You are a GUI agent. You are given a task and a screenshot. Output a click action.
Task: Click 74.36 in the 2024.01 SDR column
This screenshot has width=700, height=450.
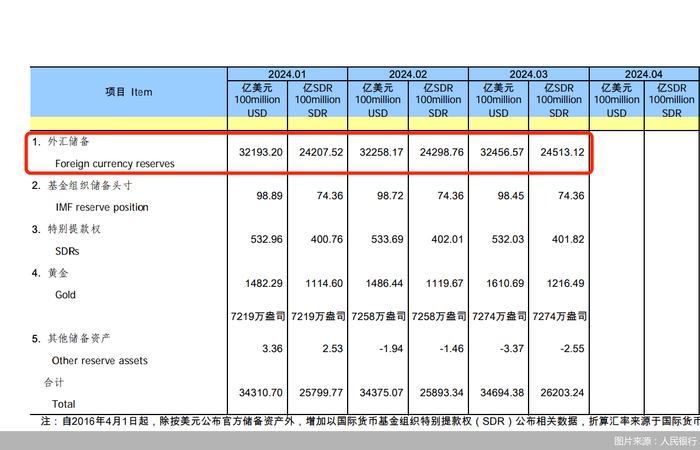[330, 196]
